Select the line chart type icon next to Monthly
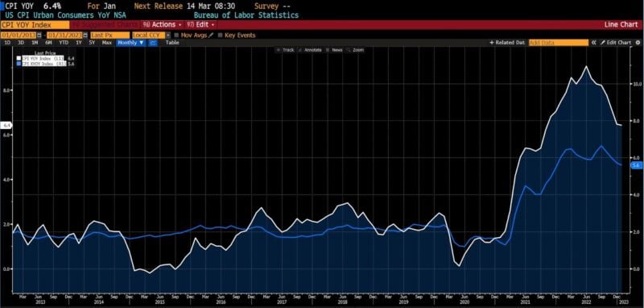This screenshot has height=308, width=644. [x=153, y=43]
